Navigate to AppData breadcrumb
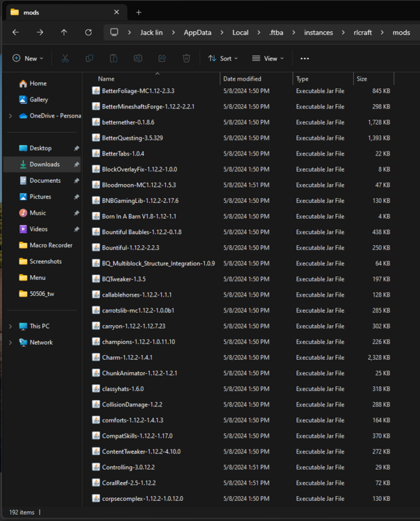This screenshot has height=521, width=420. point(198,33)
